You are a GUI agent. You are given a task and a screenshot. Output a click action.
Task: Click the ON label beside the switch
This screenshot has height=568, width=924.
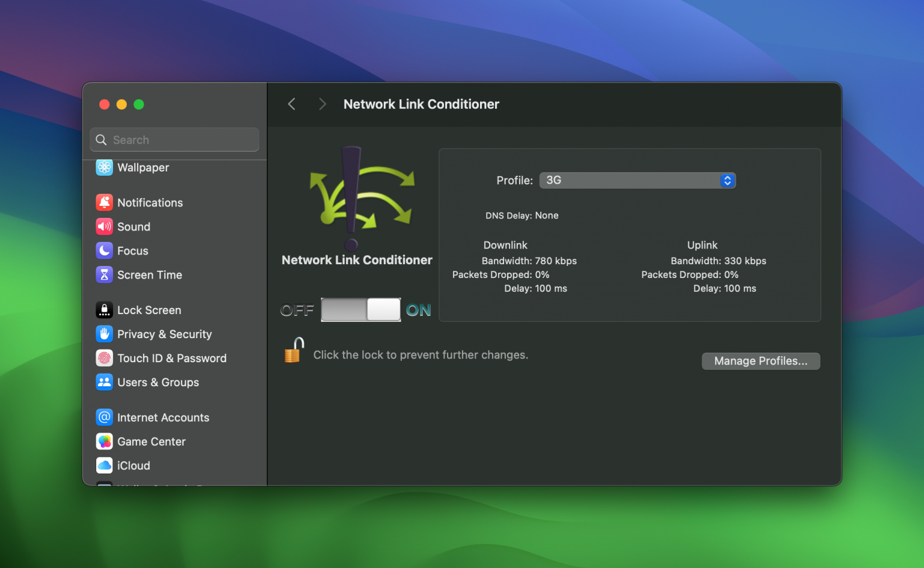[x=419, y=309]
